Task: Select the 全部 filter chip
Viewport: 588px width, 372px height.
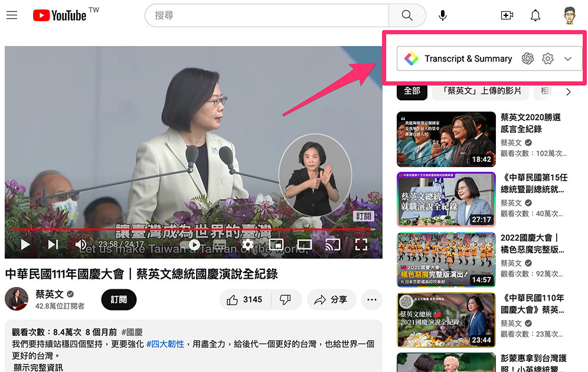Action: pos(411,91)
